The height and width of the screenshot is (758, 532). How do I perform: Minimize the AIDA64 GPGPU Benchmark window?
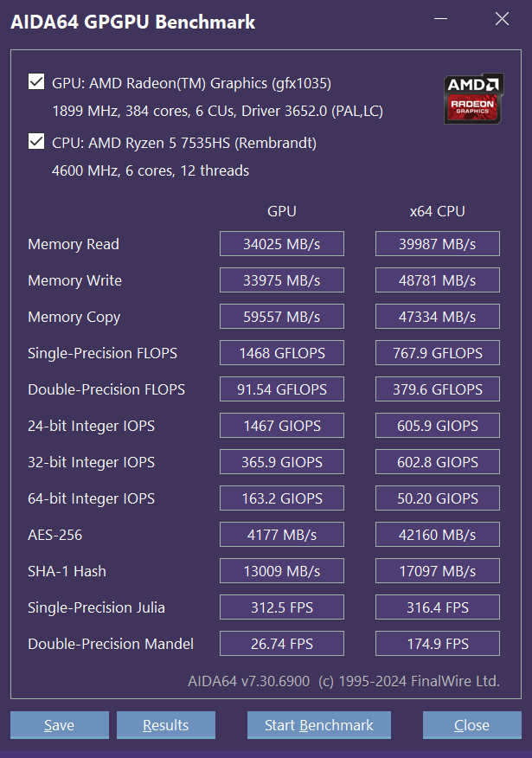[440, 21]
